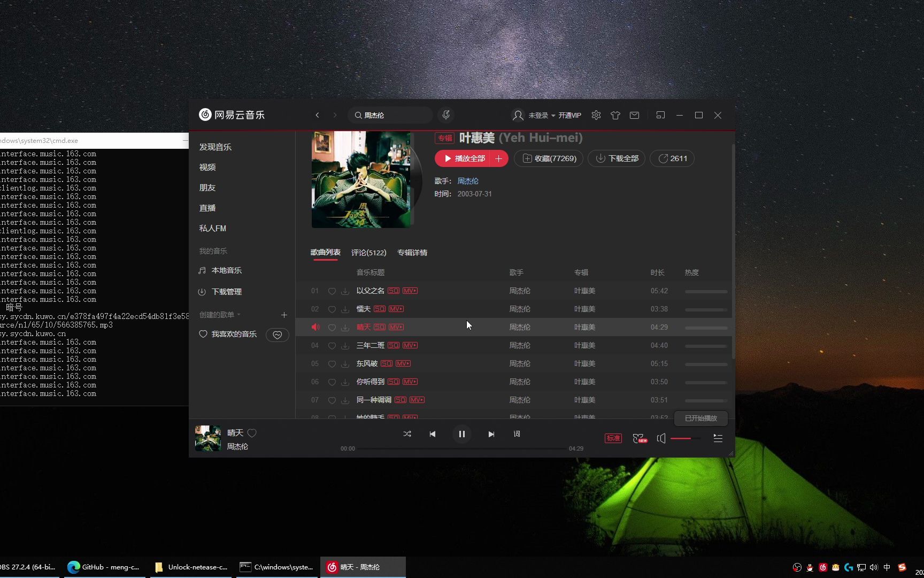Open 直播 in the sidebar

pos(207,208)
